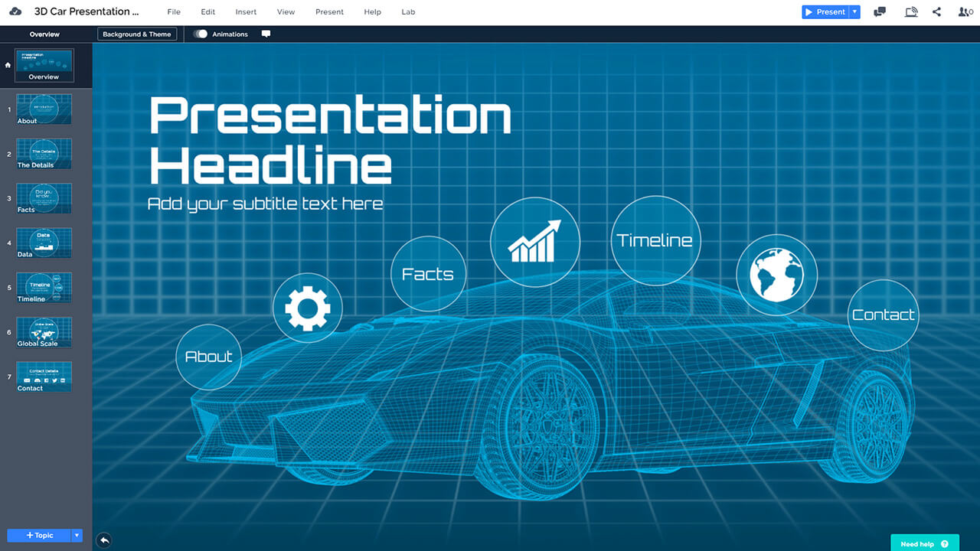The image size is (980, 551).
Task: Click the share icon in top bar
Action: point(937,11)
